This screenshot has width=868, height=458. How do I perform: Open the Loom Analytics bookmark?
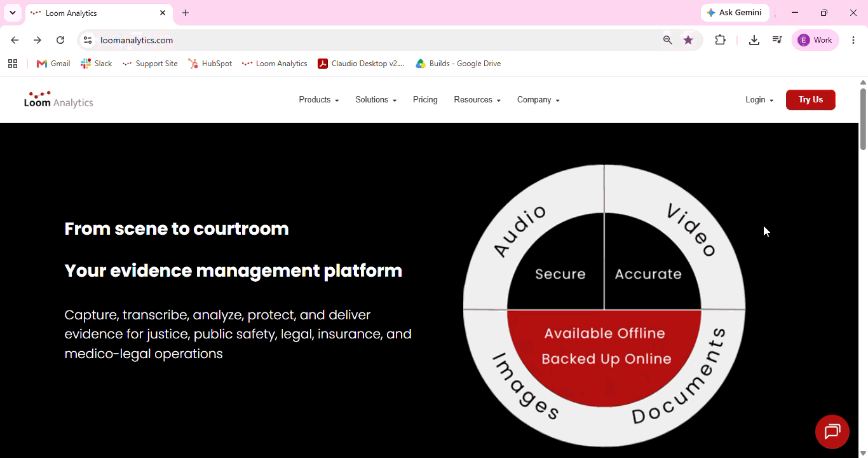click(x=275, y=64)
